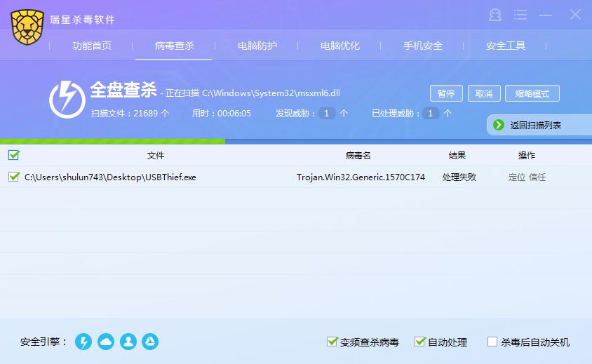The width and height of the screenshot is (592, 364).
Task: Click 定位 to locate the infected file
Action: tap(516, 177)
